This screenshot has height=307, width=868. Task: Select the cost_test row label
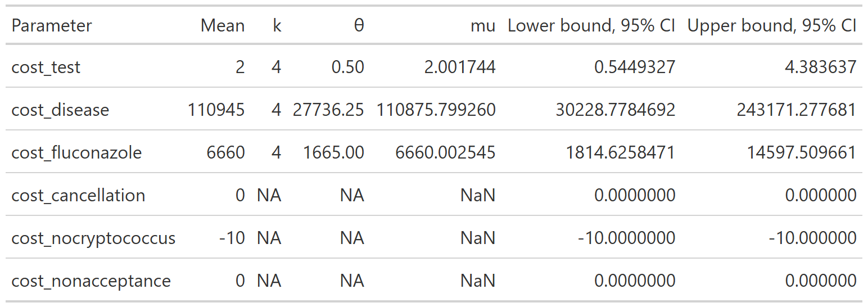[46, 67]
